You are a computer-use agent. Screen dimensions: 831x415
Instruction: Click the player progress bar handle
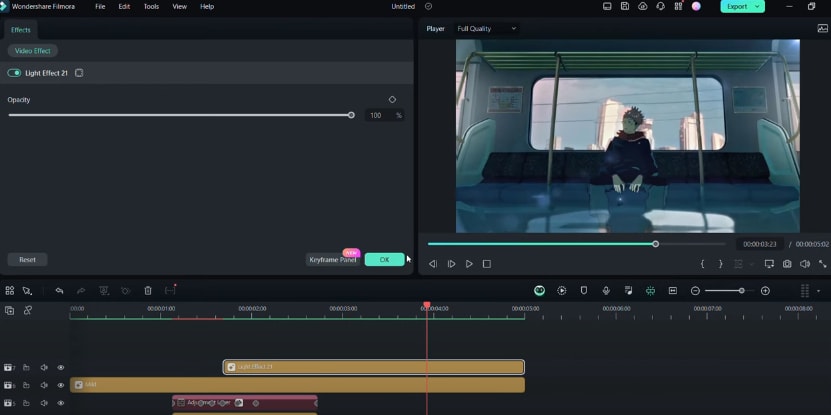click(656, 244)
